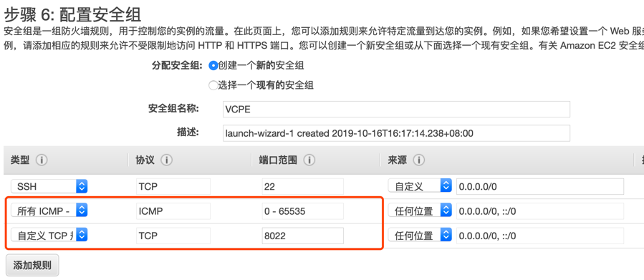
Task: Click the 分配安全组 label
Action: click(x=177, y=66)
